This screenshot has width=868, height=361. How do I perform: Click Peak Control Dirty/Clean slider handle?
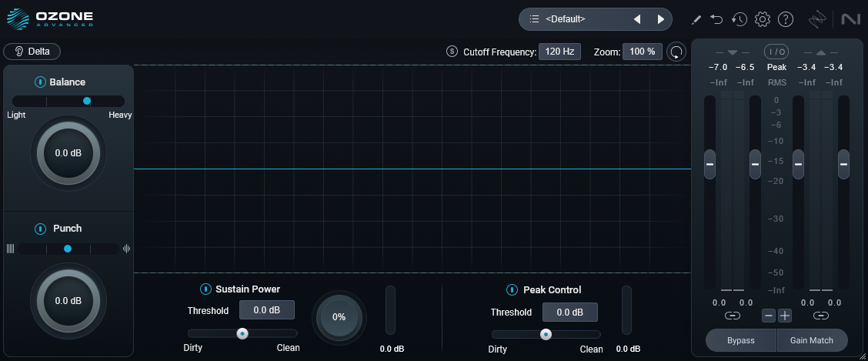point(546,334)
